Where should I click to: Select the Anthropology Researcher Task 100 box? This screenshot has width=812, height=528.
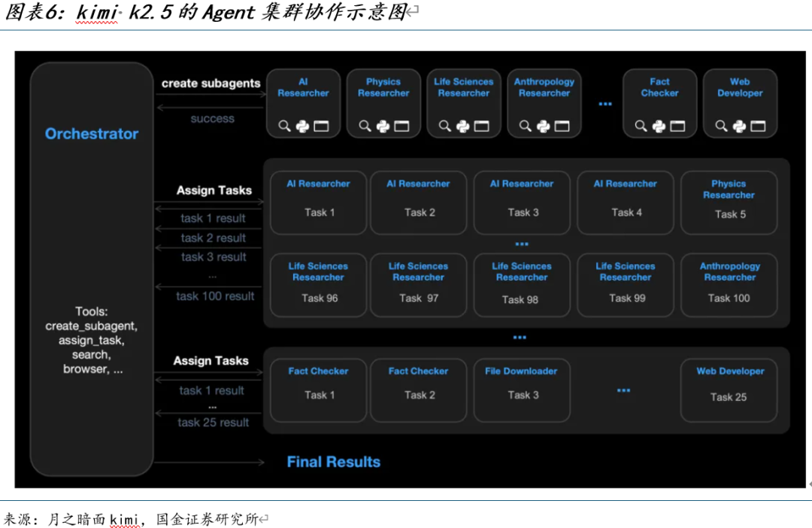coord(729,284)
